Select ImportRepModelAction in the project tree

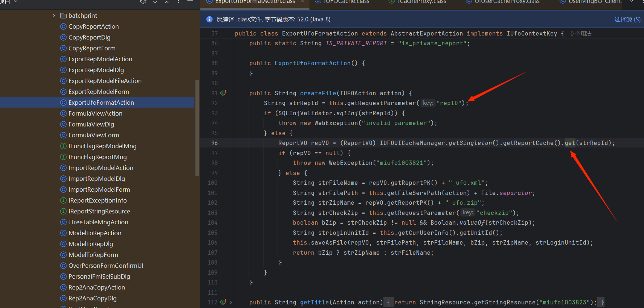101,168
